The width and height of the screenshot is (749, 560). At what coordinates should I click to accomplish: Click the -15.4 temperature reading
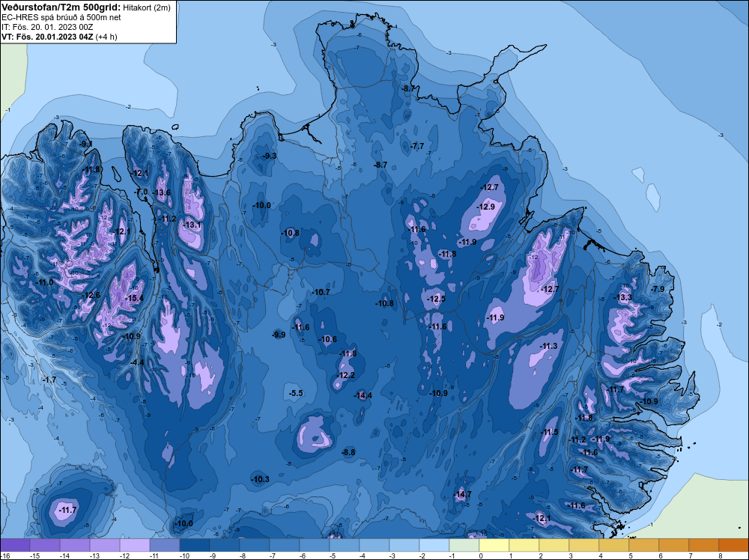coord(134,299)
